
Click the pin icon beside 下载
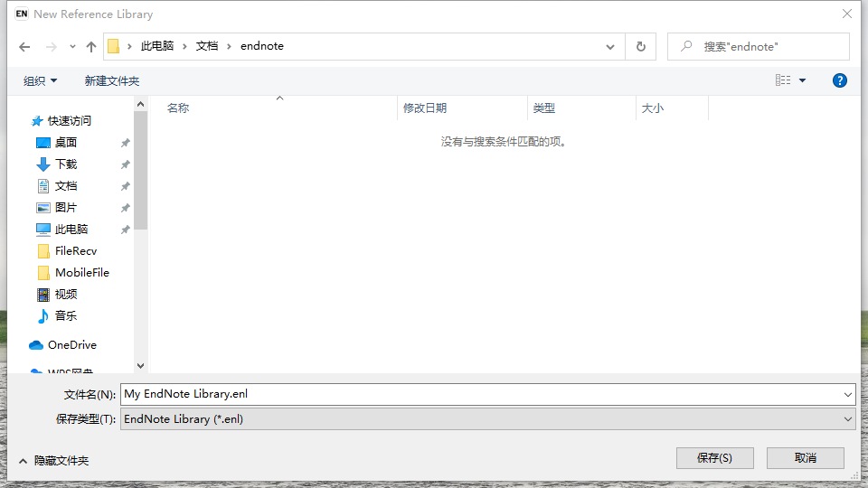tap(126, 164)
